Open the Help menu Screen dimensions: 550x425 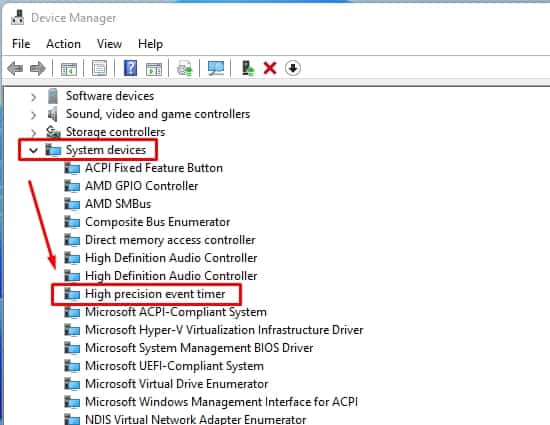point(150,44)
